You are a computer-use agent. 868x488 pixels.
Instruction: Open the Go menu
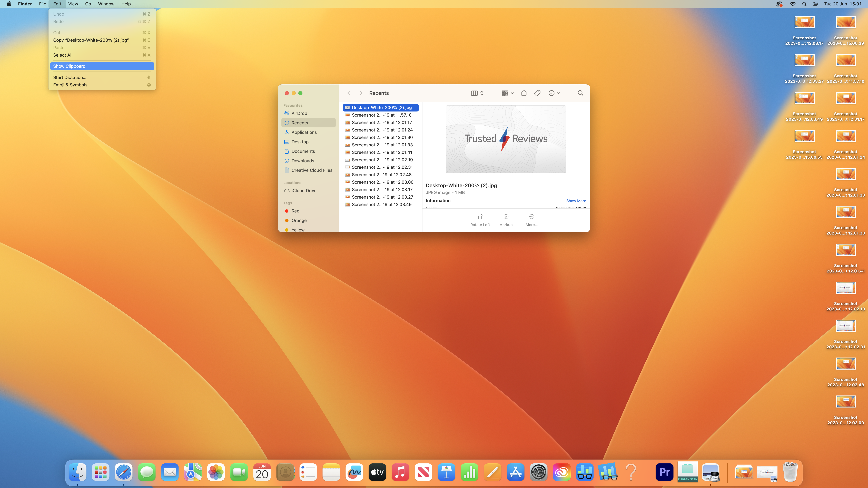[88, 4]
